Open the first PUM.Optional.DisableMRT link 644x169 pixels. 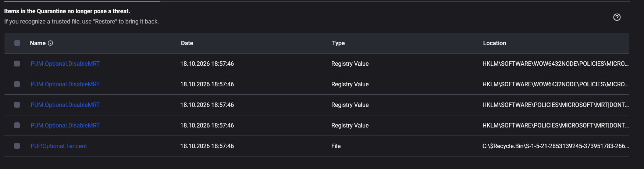65,64
